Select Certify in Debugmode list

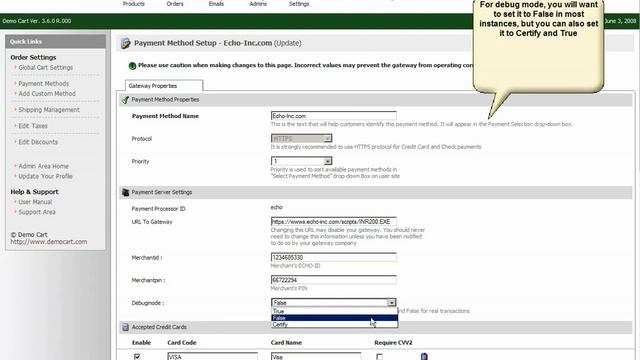[x=334, y=324]
